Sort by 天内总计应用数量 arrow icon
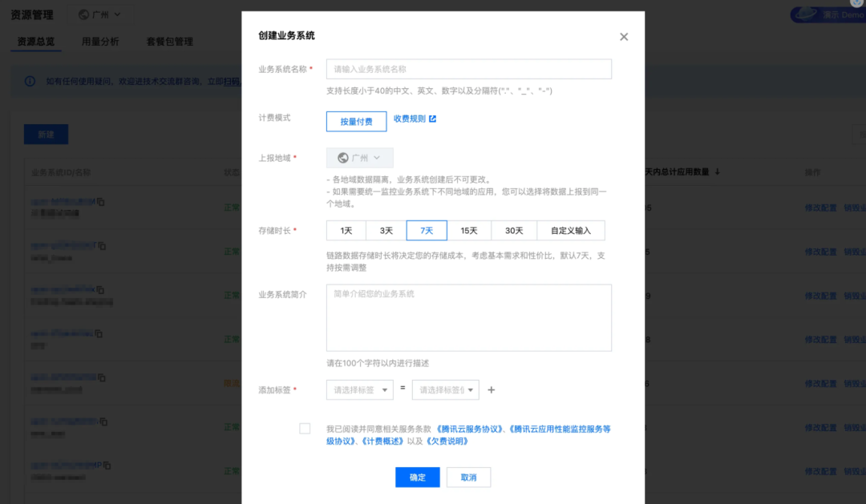The image size is (866, 504). click(718, 171)
